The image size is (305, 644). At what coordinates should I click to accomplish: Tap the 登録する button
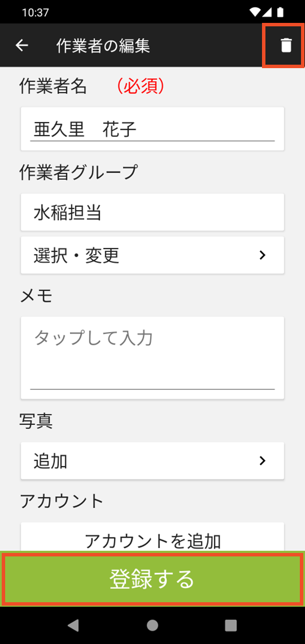point(152,579)
